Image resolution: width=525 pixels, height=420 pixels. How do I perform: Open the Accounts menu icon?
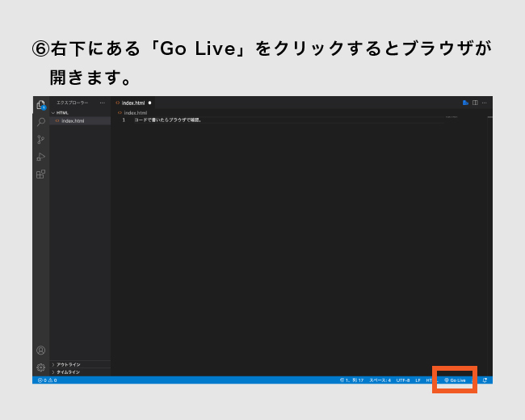click(x=41, y=351)
